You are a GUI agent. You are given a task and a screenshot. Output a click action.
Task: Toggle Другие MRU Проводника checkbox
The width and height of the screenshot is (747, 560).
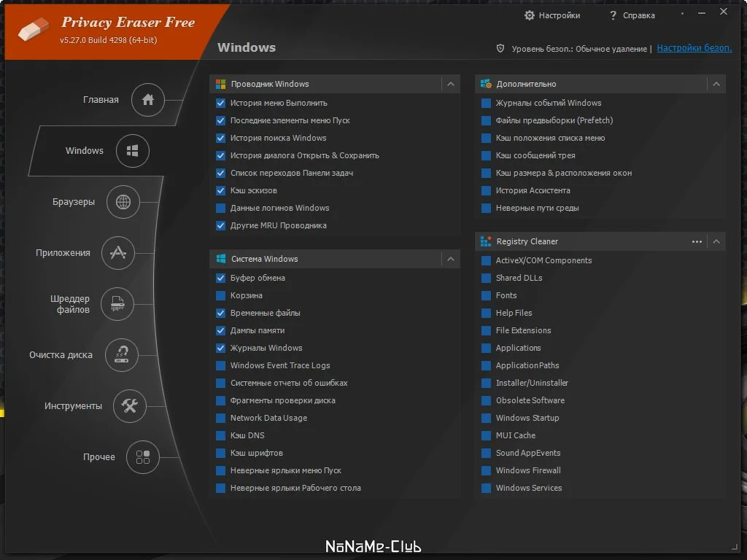click(220, 226)
